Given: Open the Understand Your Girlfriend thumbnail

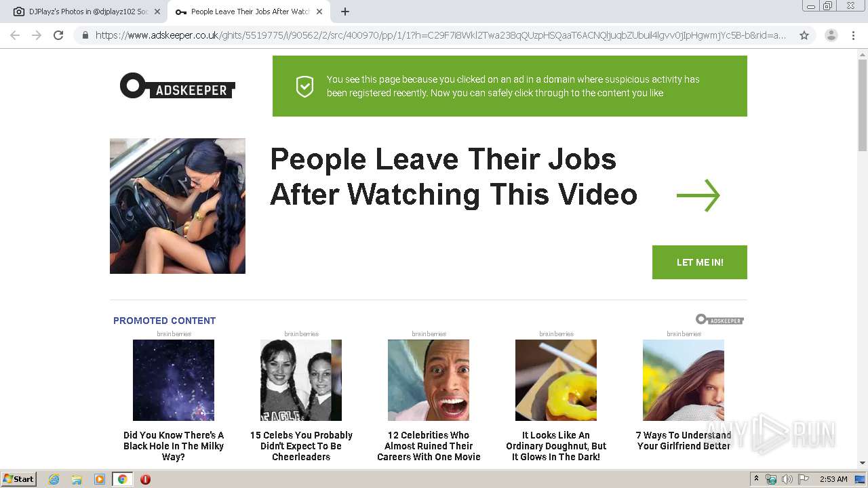Looking at the screenshot, I should (684, 380).
